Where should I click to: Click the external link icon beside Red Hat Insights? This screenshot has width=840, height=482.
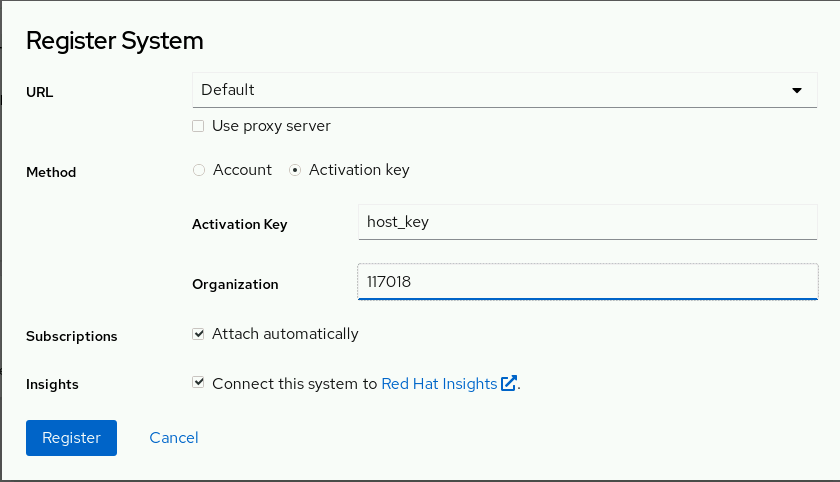509,383
